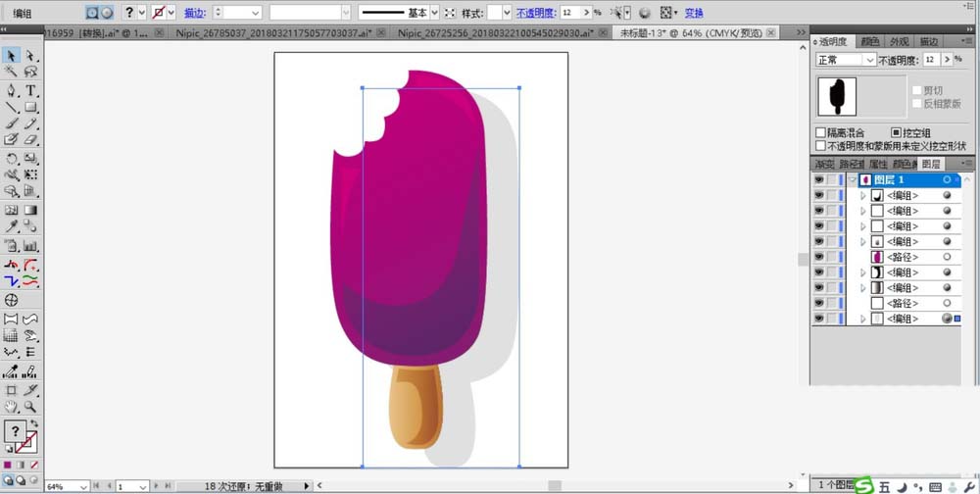Check 不透明度和蒙版用来定义挖空形状 option
980x494 pixels.
tap(821, 146)
